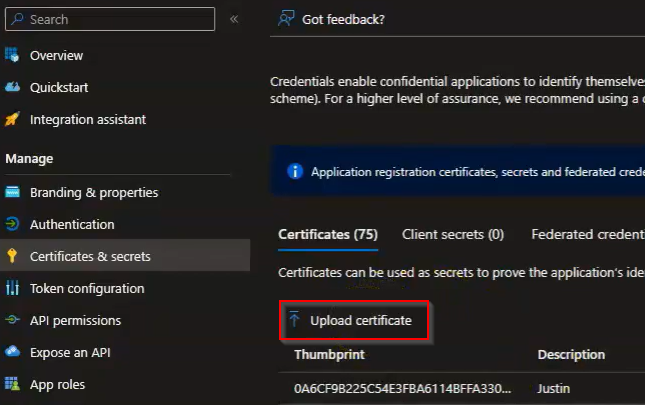Click the Integration assistant rocket icon
645x405 pixels.
(x=13, y=119)
